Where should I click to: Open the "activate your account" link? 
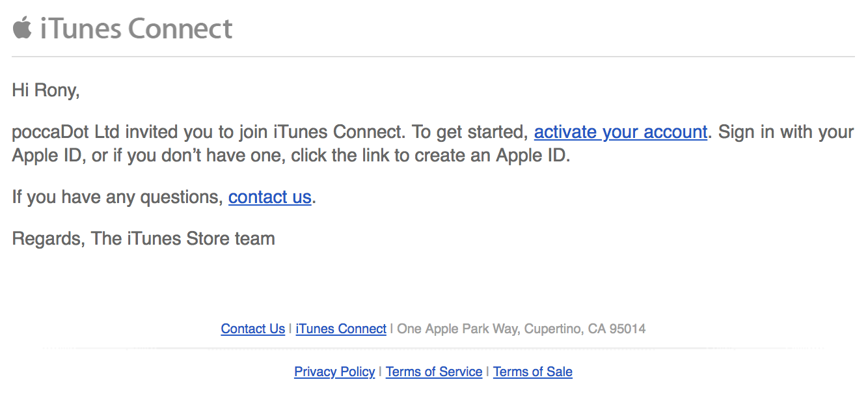[x=621, y=132]
